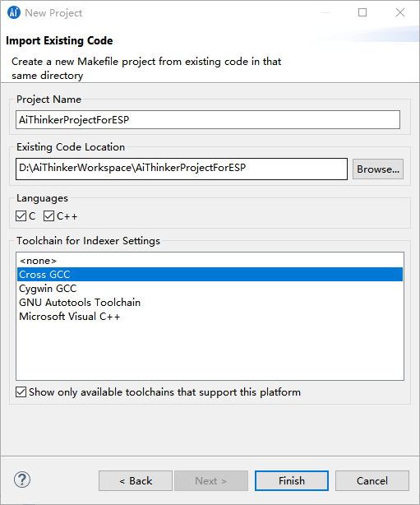Cancel the import dialog

[372, 481]
